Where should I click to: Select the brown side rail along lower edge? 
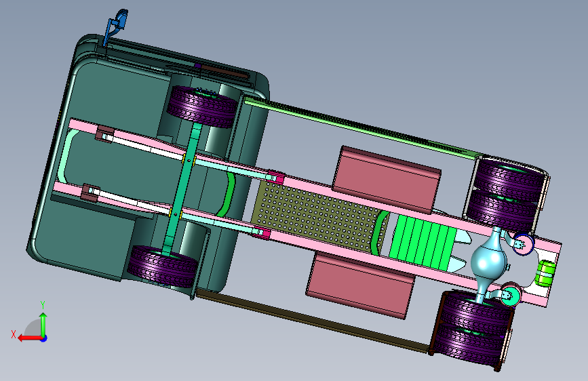311,321
